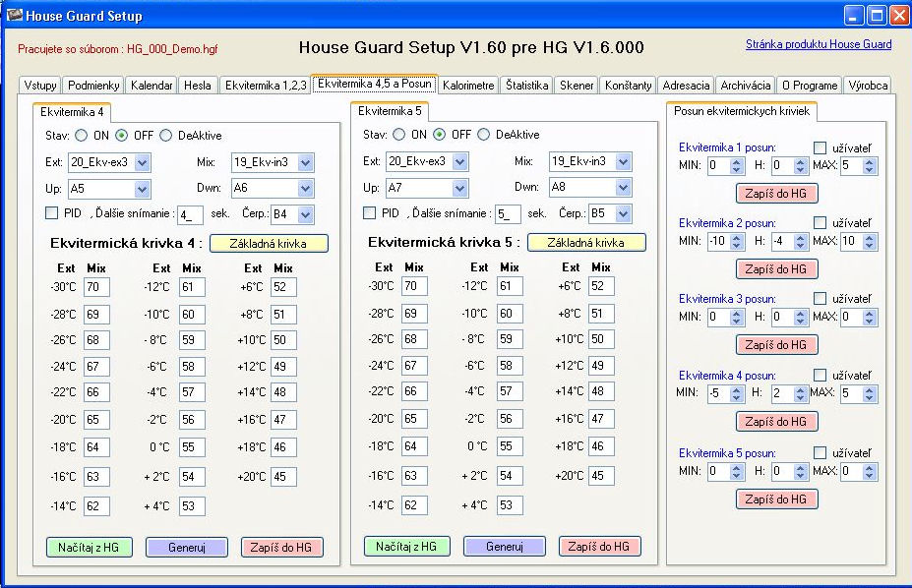The image size is (912, 588).
Task: Click Načítaj z HG in Ekvitermika 4
Action: pyautogui.click(x=89, y=548)
